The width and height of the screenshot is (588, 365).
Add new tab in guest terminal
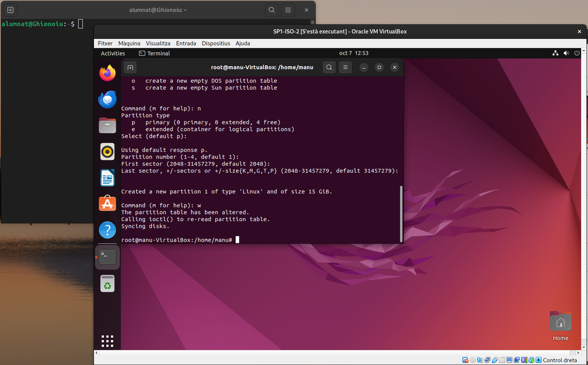point(131,68)
